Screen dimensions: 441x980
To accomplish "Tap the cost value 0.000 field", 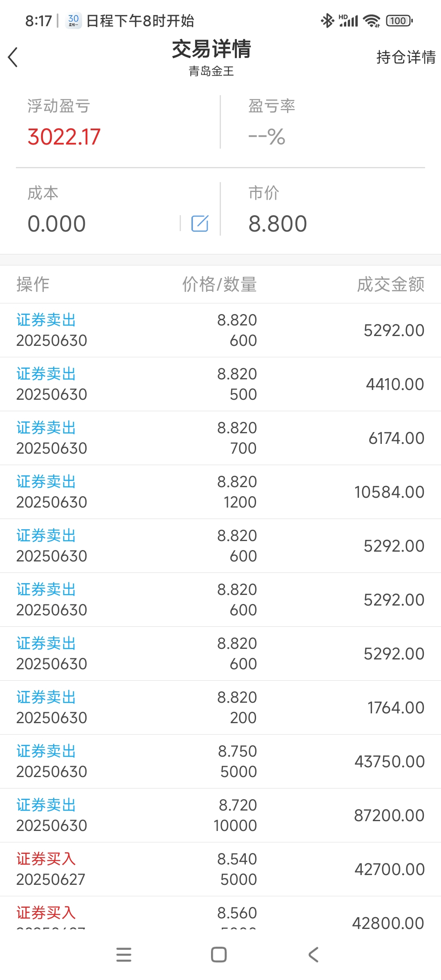I will (x=57, y=224).
